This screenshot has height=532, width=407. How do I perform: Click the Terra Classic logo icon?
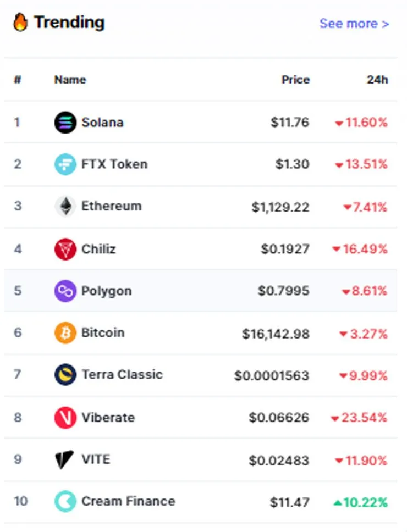[x=65, y=375]
